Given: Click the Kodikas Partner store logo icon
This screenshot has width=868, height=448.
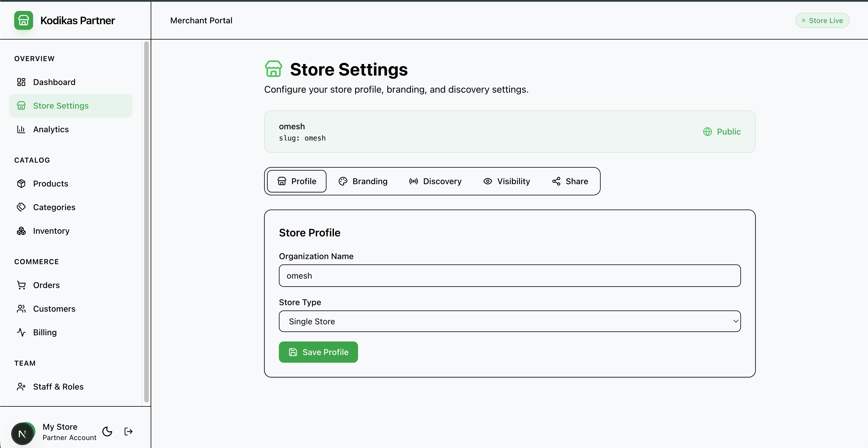Looking at the screenshot, I should pos(24,20).
